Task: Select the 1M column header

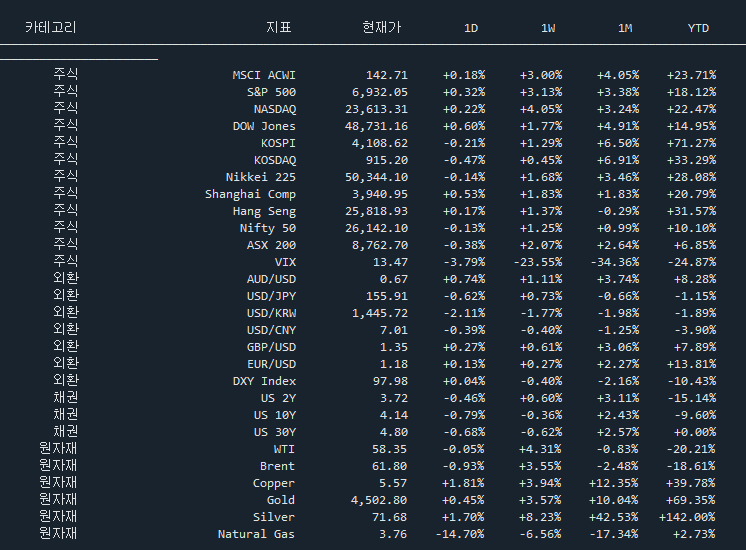Action: 625,28
